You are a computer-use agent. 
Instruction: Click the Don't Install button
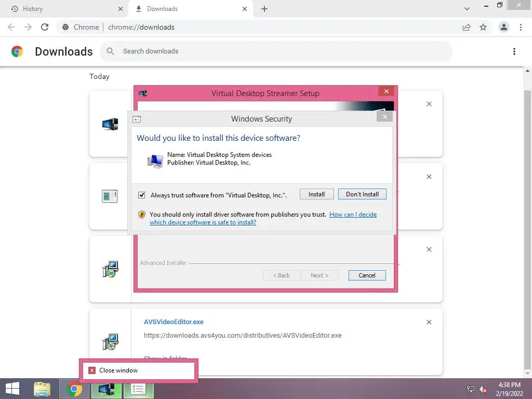tap(362, 194)
